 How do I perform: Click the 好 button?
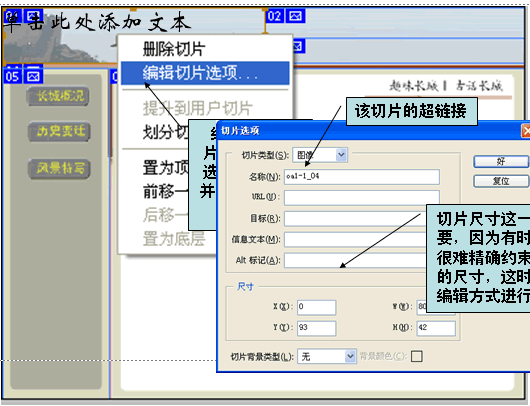[x=501, y=162]
